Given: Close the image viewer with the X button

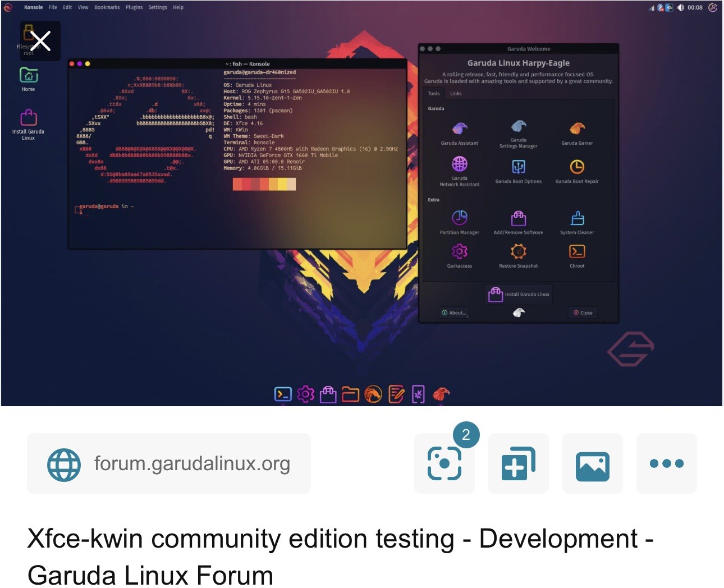Looking at the screenshot, I should [40, 41].
